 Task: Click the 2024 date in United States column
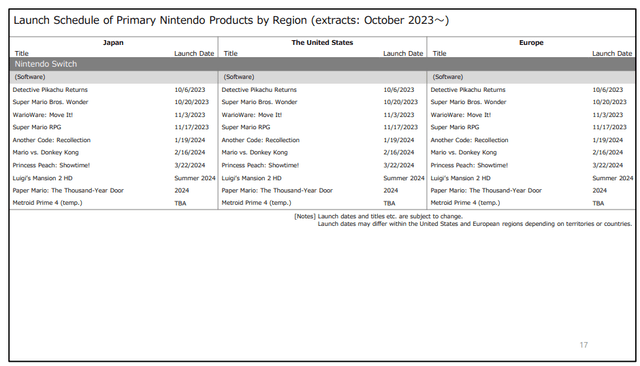(391, 190)
